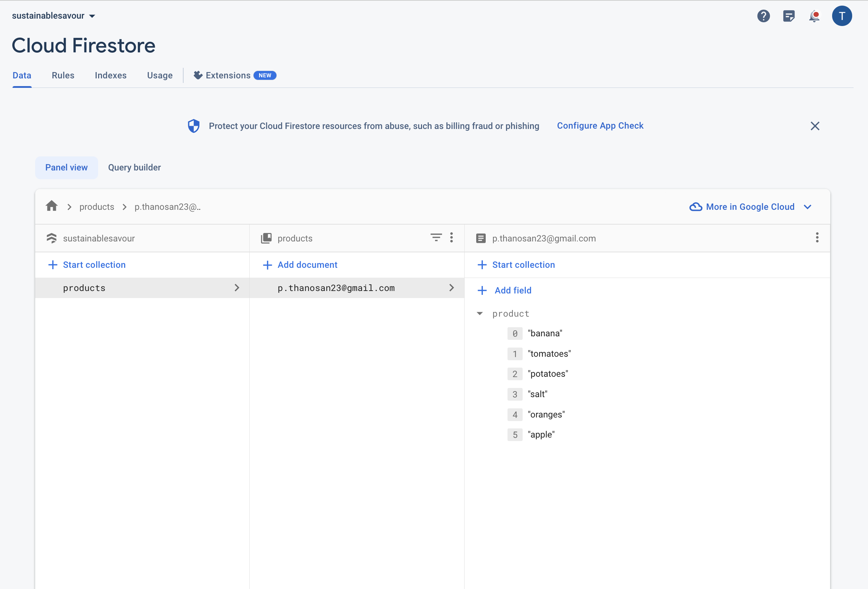Switch to the Rules tab

(63, 76)
